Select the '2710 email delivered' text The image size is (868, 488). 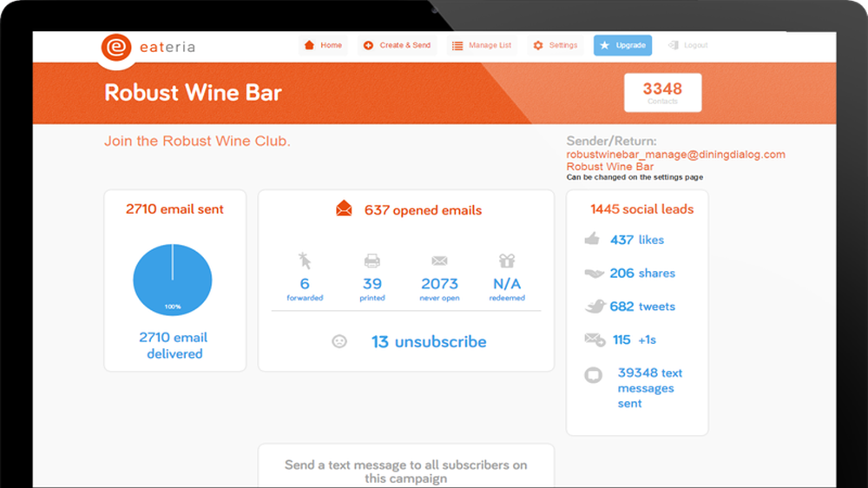[174, 345]
